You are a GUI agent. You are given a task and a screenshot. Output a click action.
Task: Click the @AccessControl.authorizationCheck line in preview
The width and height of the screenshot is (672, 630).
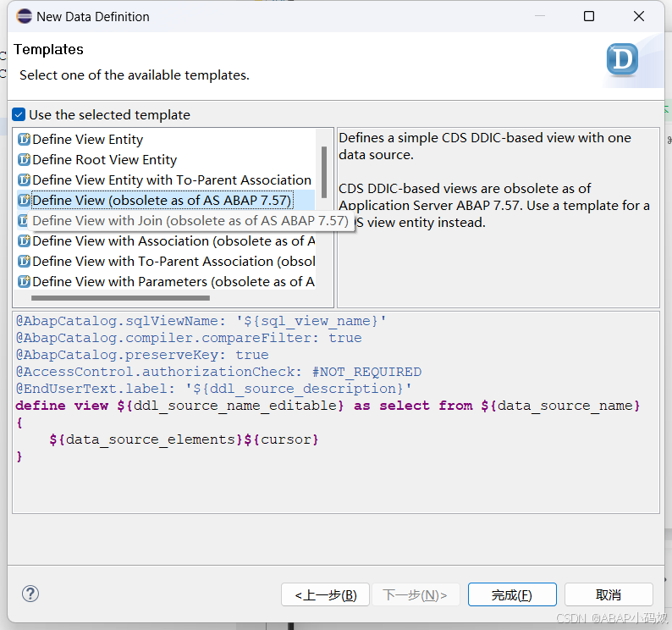218,372
